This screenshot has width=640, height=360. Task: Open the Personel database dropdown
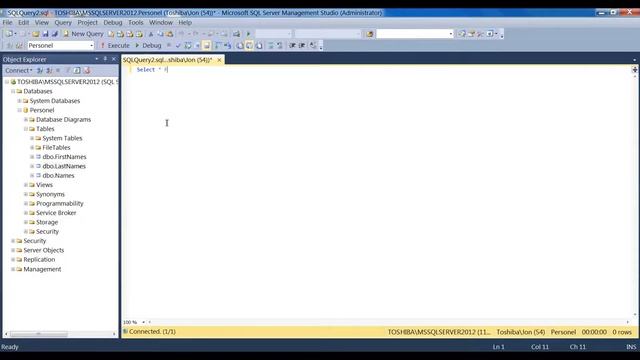pos(91,45)
